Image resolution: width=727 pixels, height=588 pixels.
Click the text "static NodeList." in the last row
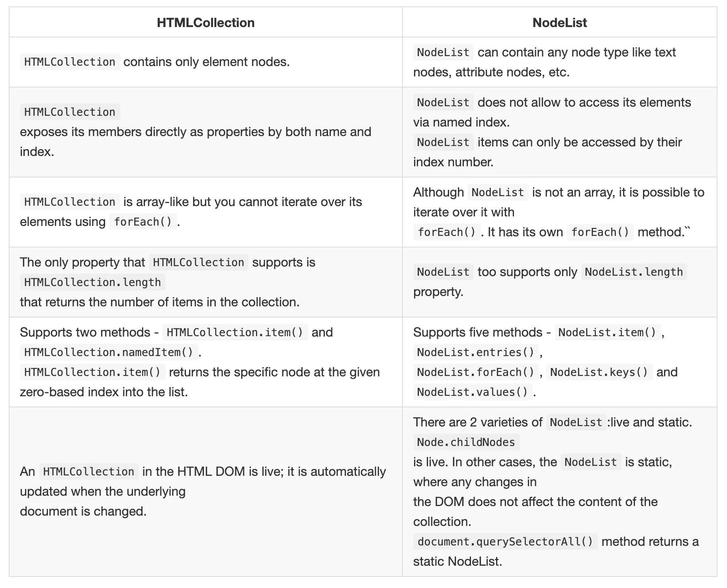(x=457, y=562)
